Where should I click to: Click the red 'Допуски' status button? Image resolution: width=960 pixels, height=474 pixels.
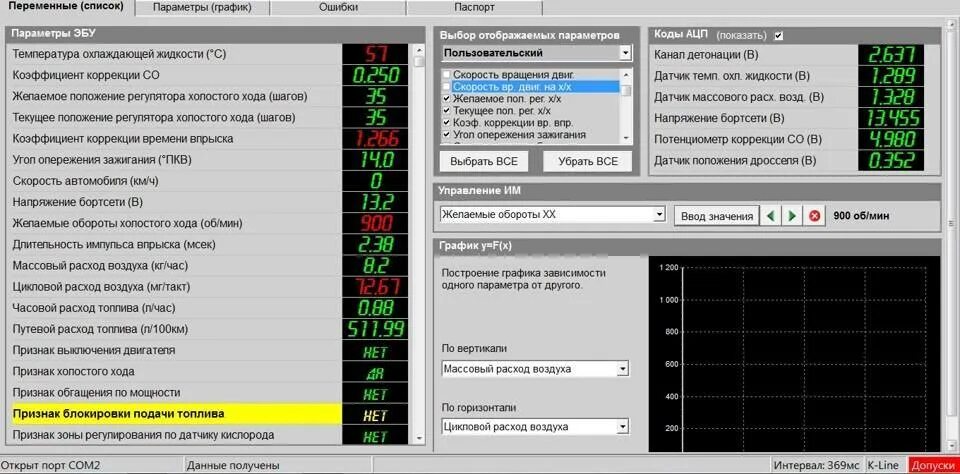[x=934, y=465]
